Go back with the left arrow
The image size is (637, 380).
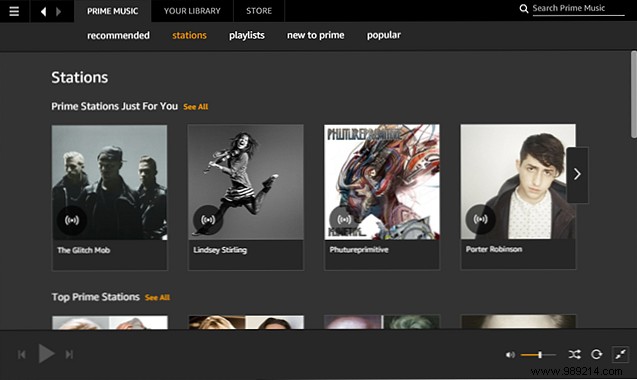click(43, 11)
